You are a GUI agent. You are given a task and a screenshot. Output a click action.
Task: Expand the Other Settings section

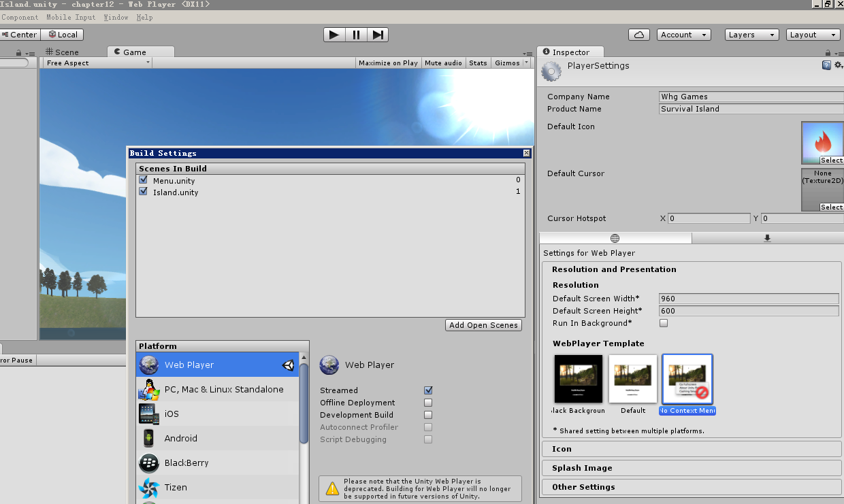693,487
